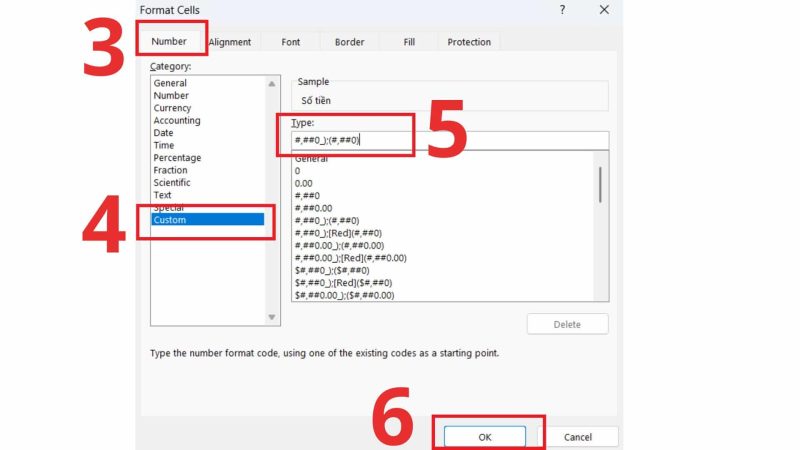The image size is (800, 450).
Task: Choose format code #,##0
Action: (x=307, y=195)
